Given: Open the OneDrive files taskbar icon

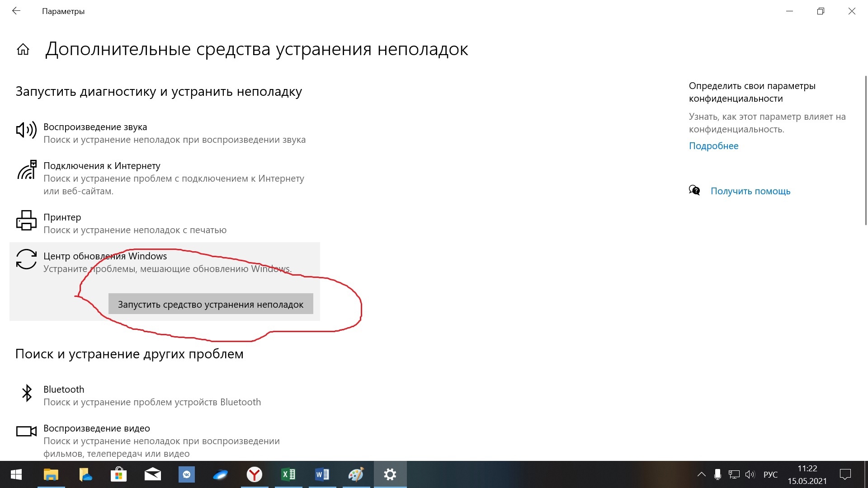Looking at the screenshot, I should [85, 474].
